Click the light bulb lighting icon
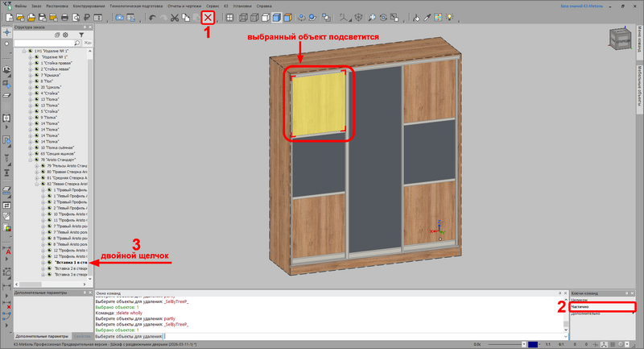 [x=450, y=17]
